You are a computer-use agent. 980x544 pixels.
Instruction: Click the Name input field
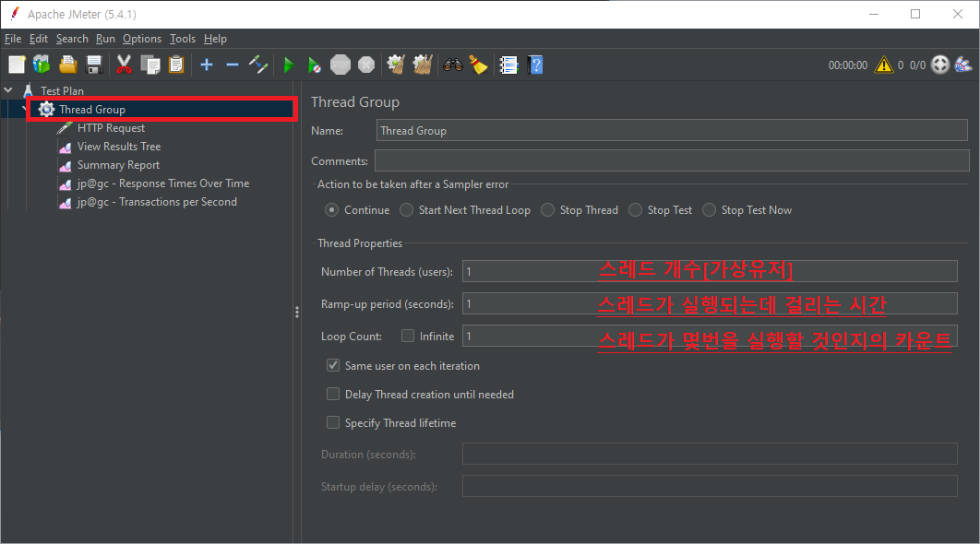pos(672,131)
